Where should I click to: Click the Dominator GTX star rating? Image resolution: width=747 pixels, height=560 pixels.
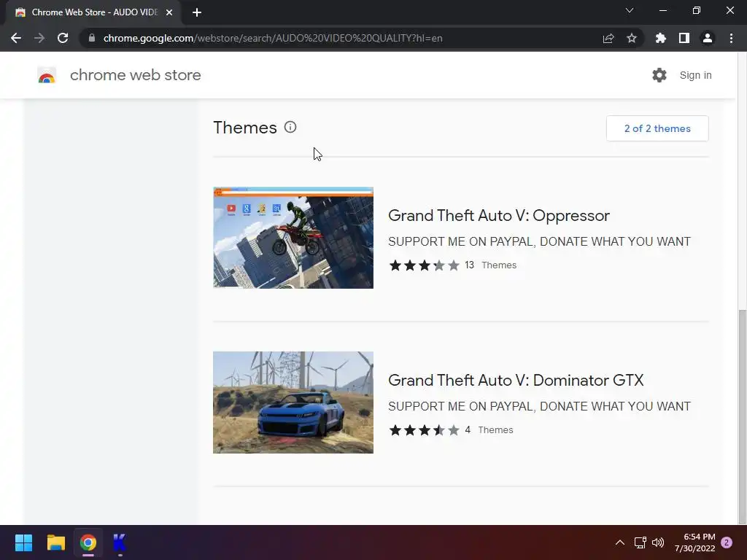(x=424, y=430)
